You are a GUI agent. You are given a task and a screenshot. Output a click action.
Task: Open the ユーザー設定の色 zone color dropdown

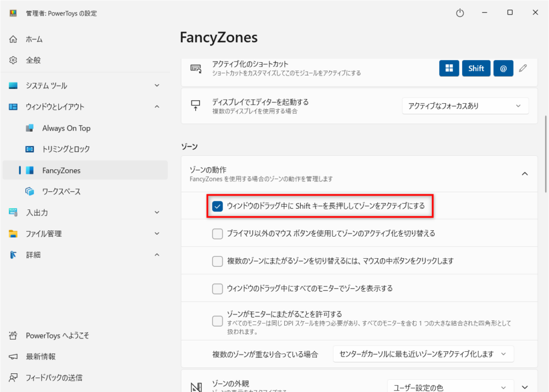pos(450,387)
